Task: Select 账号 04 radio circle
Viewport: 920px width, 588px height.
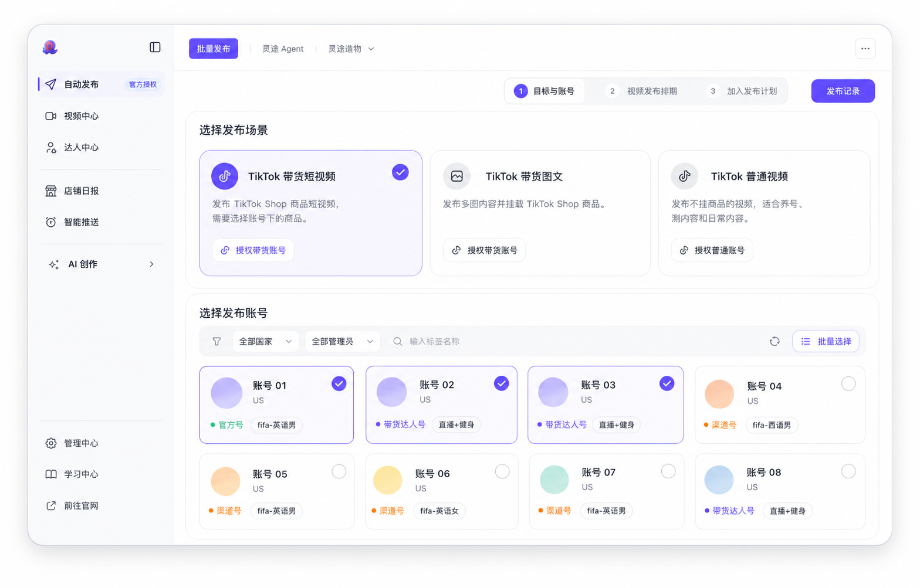Action: [848, 384]
